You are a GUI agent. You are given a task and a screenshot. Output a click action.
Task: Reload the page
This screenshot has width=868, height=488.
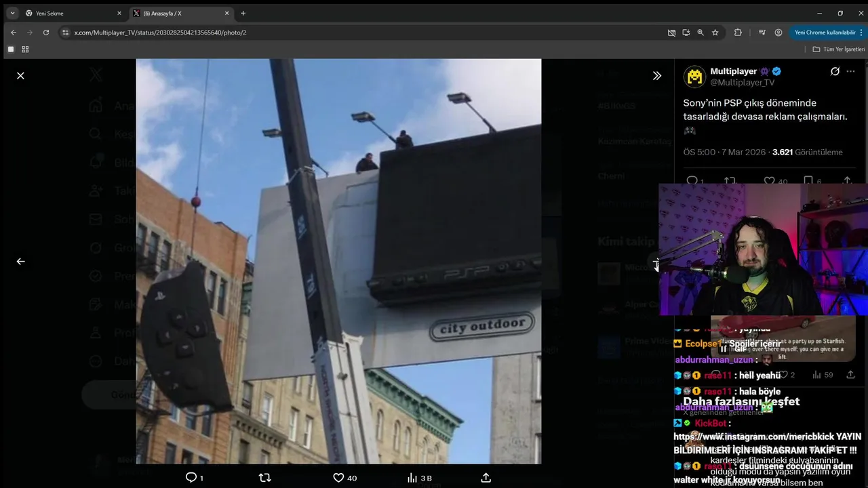click(x=46, y=32)
